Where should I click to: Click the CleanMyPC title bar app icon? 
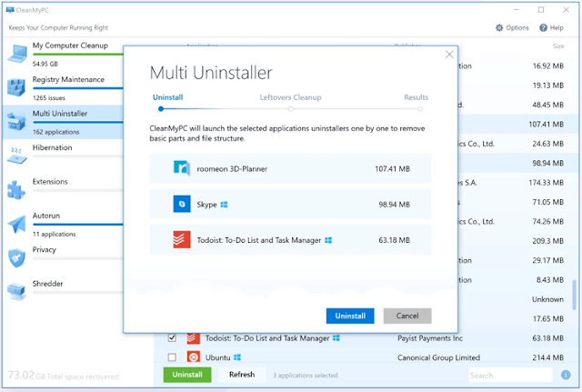(10, 10)
